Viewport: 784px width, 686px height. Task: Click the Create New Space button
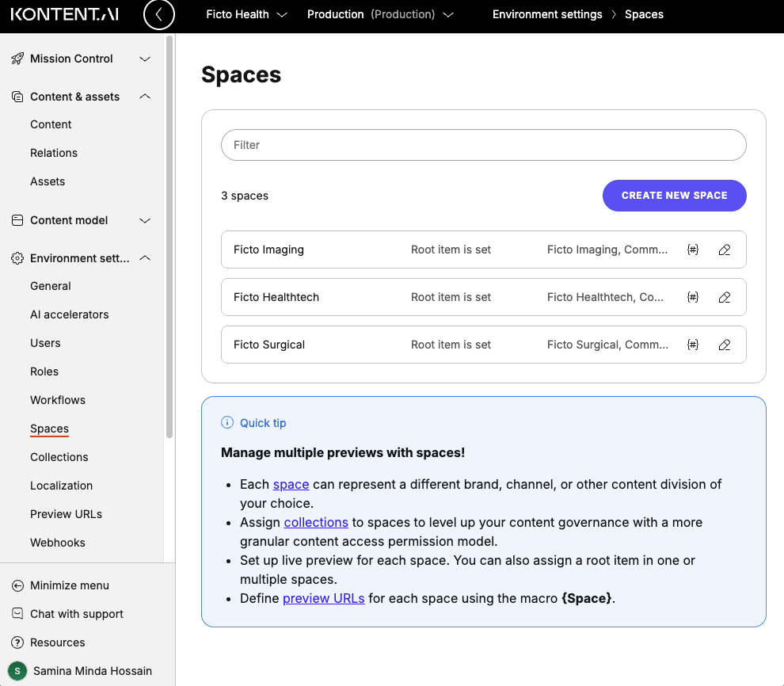tap(674, 196)
